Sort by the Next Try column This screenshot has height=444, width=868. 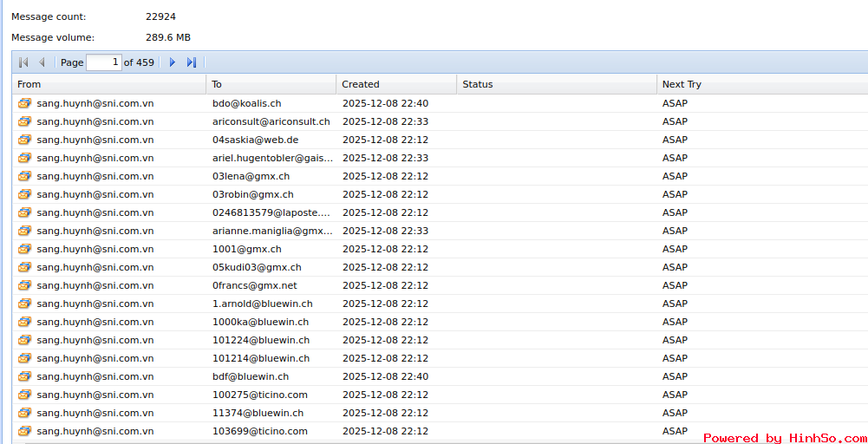click(x=760, y=84)
